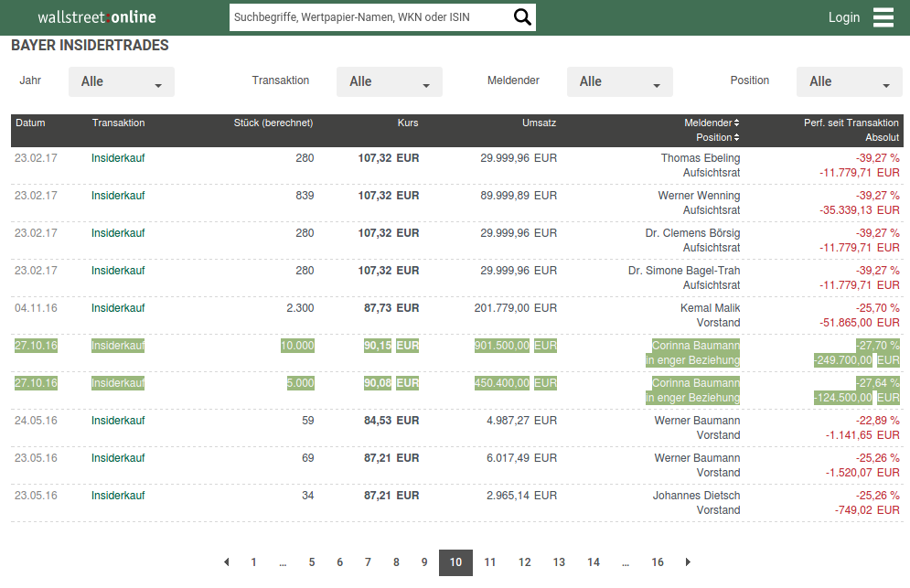Viewport: 910px width, 588px height.
Task: Click performance value -35.339,13 EUR
Action: (x=860, y=210)
